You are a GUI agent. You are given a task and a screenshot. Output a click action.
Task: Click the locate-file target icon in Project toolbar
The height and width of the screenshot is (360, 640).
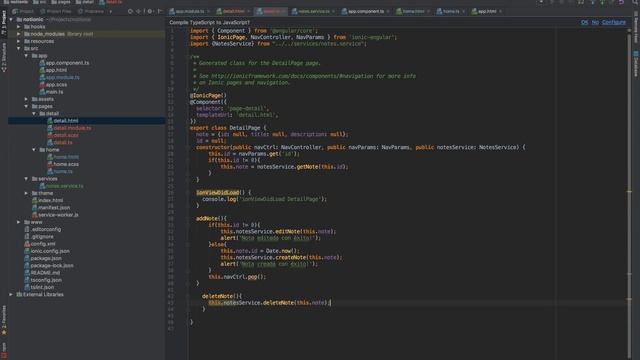point(130,11)
